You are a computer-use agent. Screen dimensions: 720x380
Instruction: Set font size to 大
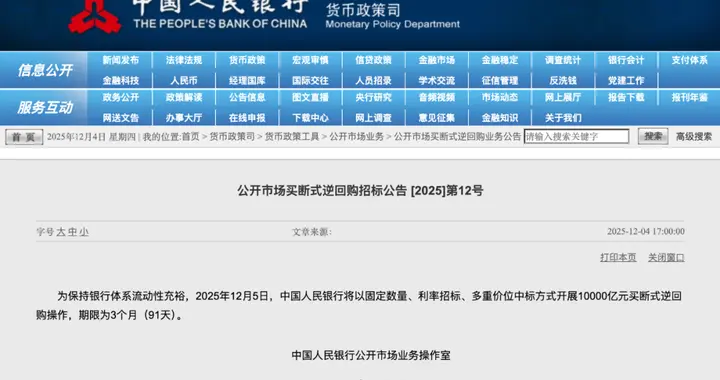click(61, 232)
